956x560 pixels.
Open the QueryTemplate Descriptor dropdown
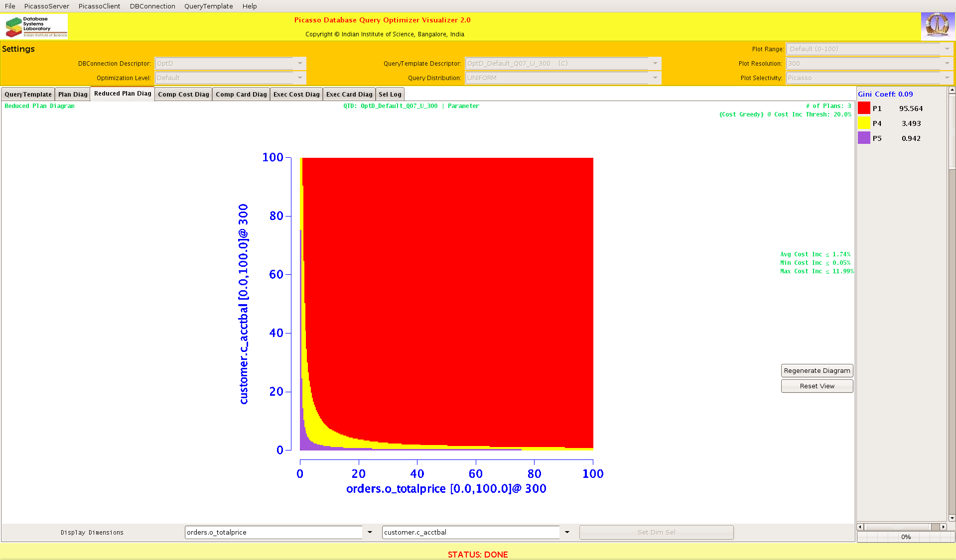(655, 63)
